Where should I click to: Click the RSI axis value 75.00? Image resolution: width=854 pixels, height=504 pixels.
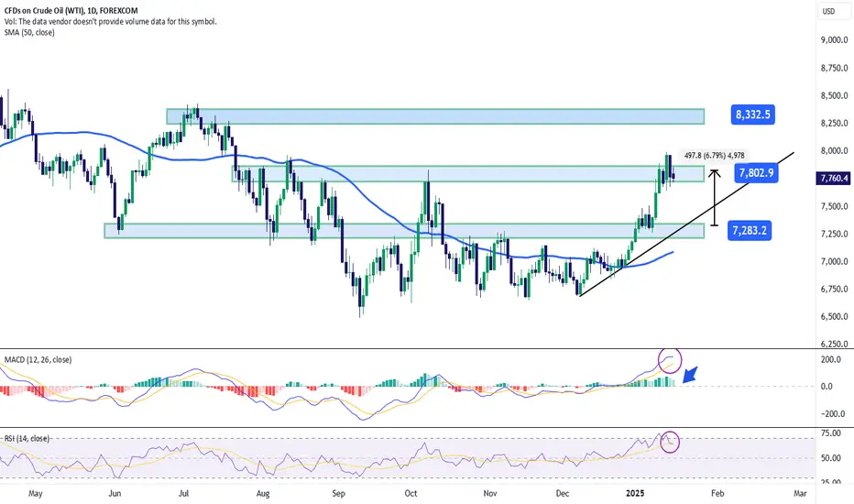click(830, 433)
